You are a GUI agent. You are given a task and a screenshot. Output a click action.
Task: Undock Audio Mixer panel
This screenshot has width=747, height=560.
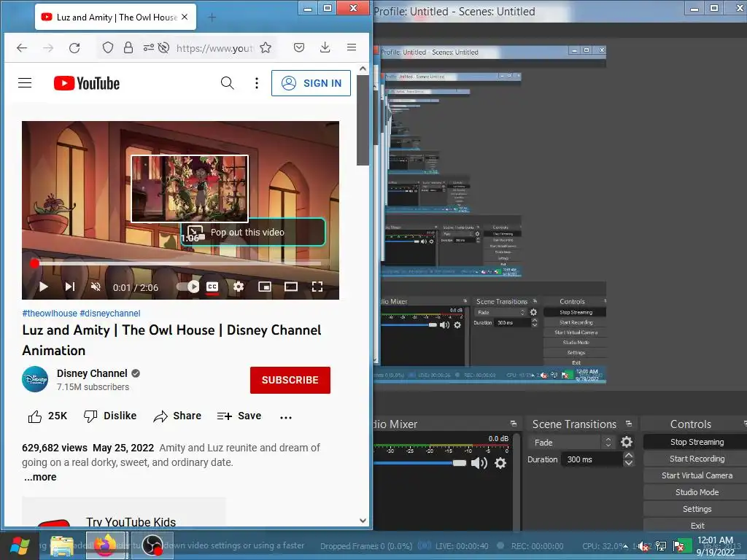click(513, 424)
